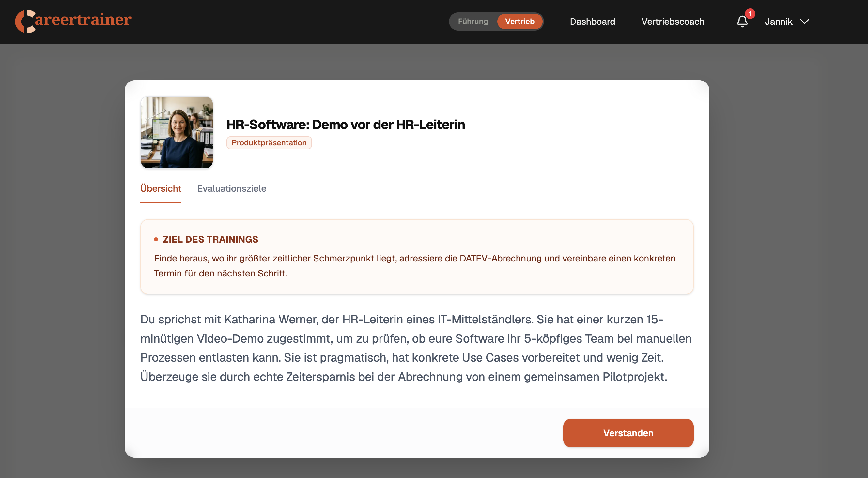Click Katharina Werner's portrait thumbnail
This screenshot has height=478, width=868.
[x=177, y=132]
